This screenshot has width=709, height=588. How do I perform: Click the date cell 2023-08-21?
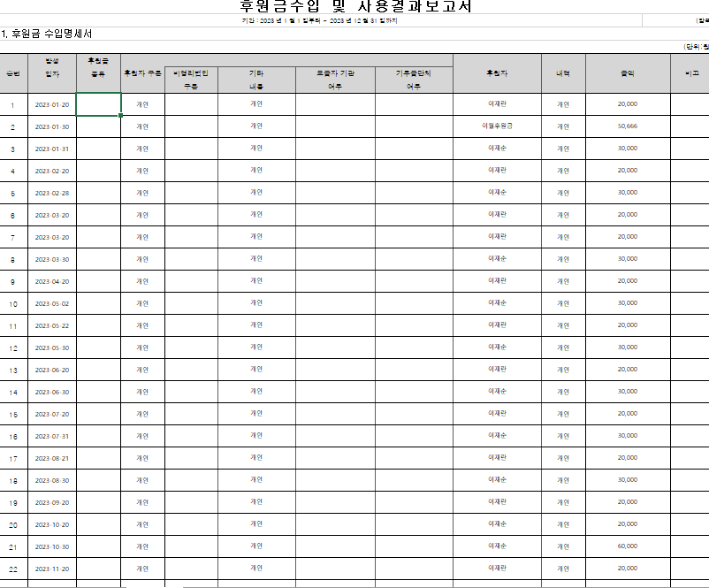(x=52, y=458)
